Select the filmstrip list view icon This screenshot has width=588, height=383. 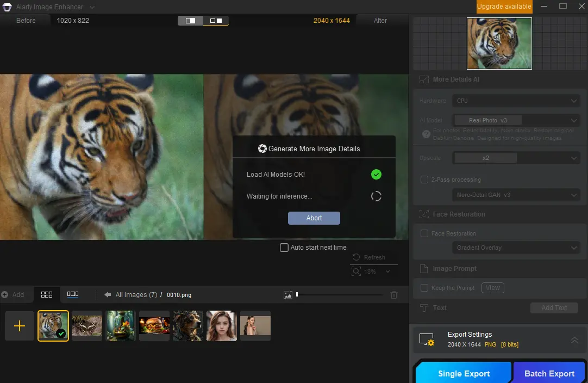click(x=73, y=294)
